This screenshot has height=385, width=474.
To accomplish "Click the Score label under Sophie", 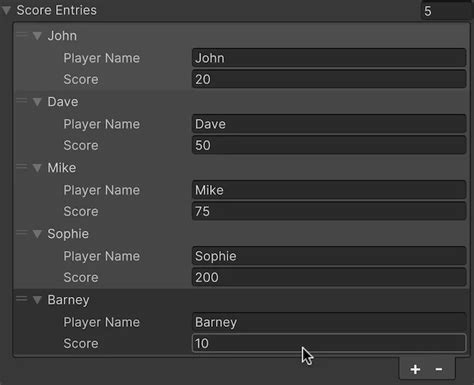I will (x=81, y=277).
